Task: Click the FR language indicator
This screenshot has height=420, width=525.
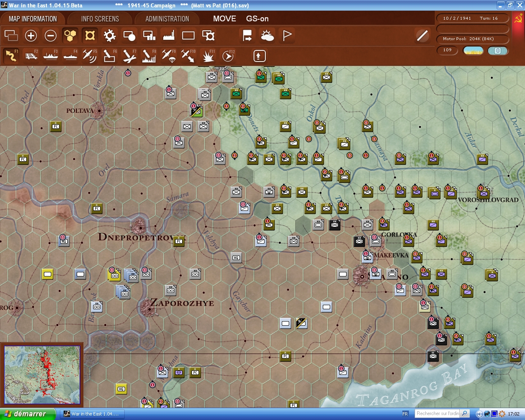Action: pos(405,414)
